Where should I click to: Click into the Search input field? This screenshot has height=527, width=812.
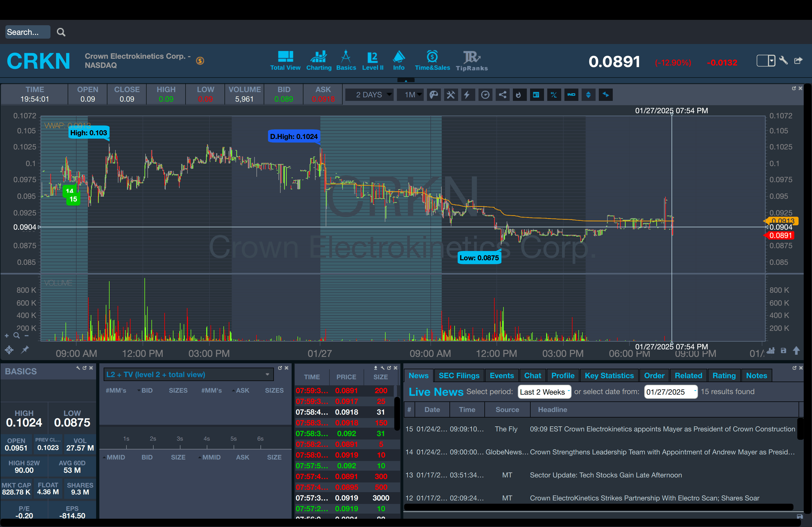[x=27, y=32]
